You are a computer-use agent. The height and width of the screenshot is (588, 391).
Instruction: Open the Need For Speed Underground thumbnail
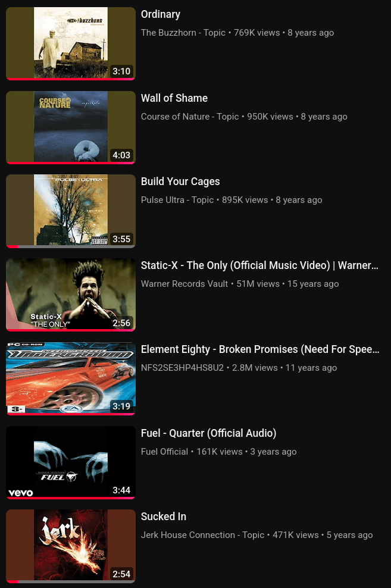coord(70,379)
